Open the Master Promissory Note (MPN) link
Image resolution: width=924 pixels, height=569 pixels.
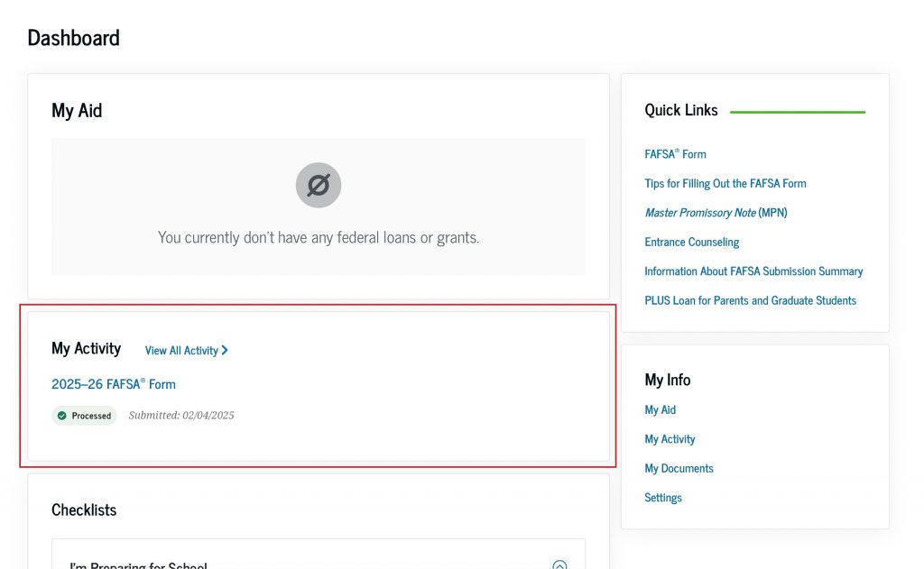tap(716, 213)
